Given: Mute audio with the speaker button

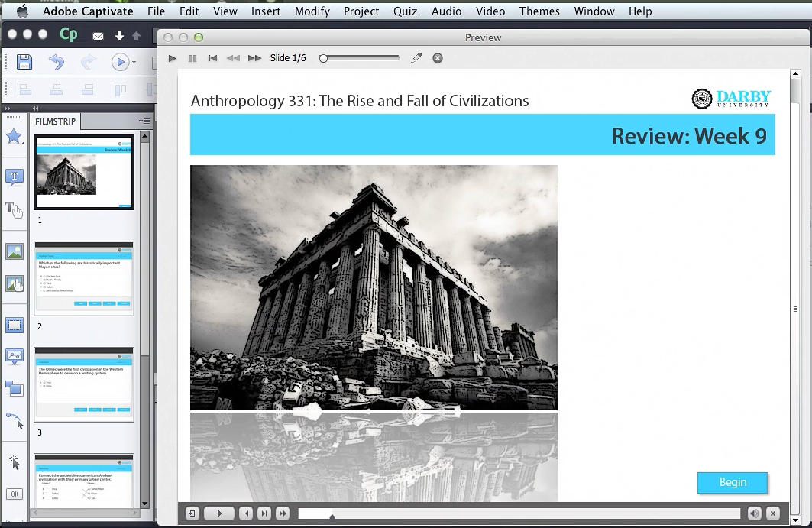Looking at the screenshot, I should (x=754, y=513).
